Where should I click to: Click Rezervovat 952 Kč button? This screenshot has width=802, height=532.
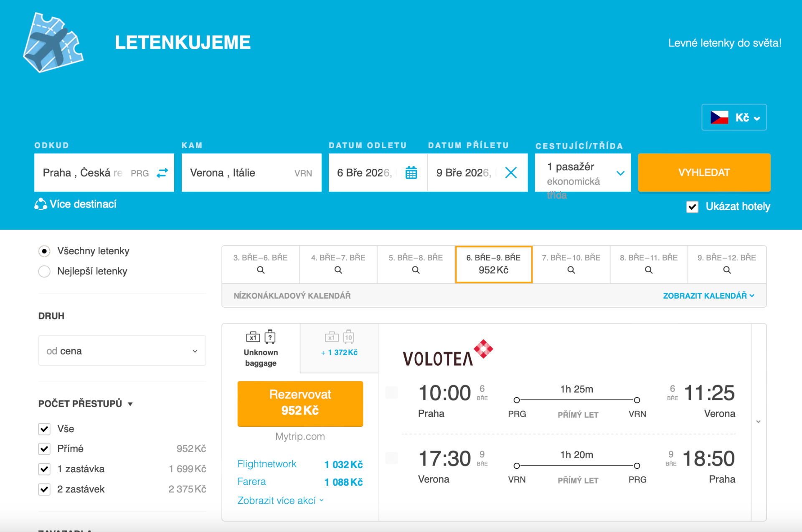(x=300, y=403)
